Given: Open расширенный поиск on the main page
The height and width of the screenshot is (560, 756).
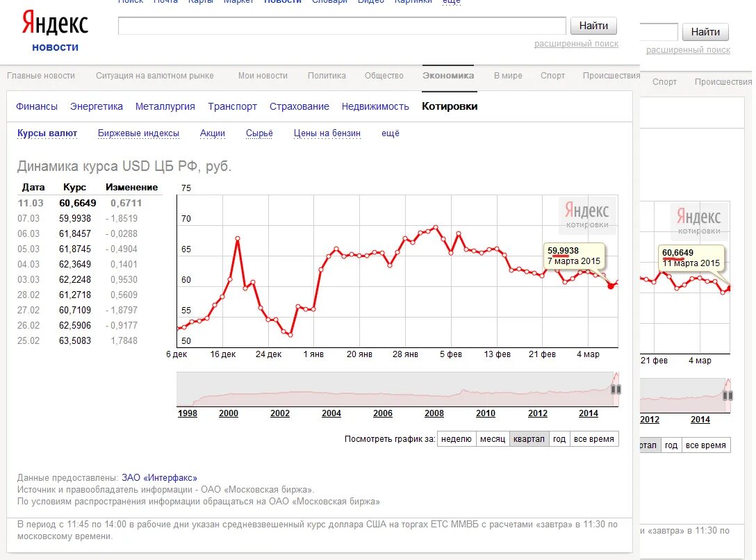Looking at the screenshot, I should [576, 44].
